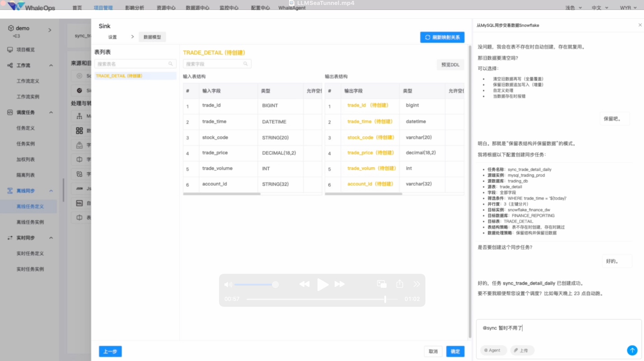
Task: Click the video timeline scrubber bar
Action: [x=322, y=299]
